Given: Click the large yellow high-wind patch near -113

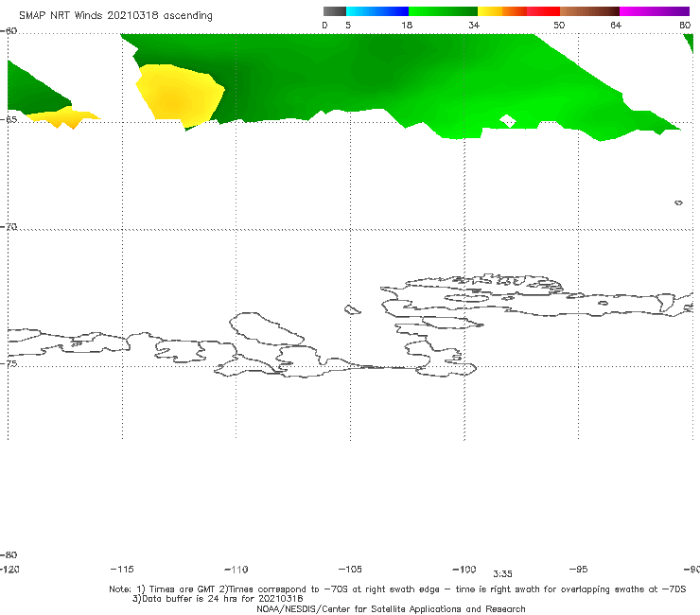Looking at the screenshot, I should tap(179, 95).
